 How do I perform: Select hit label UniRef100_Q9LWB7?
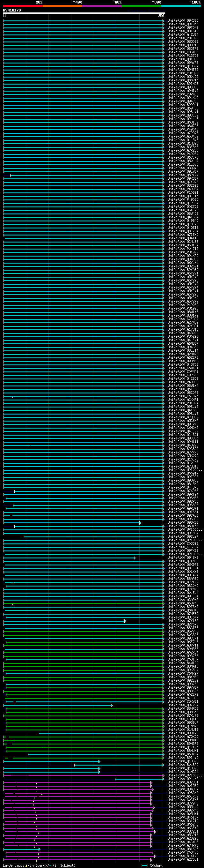tap(183, 171)
